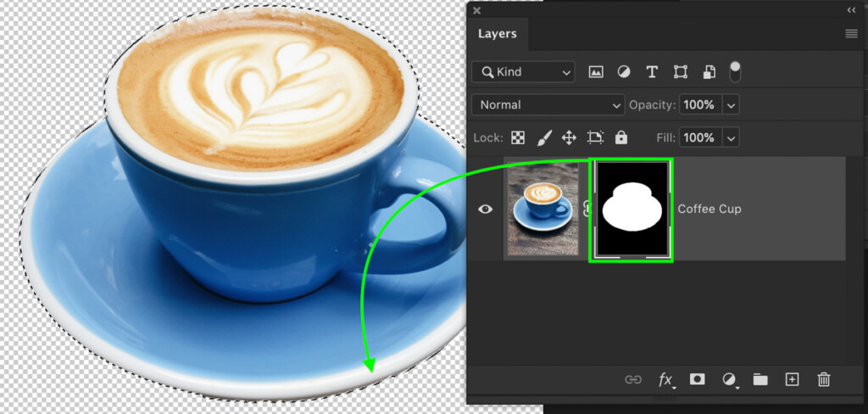Open the fx layer style menu

point(666,379)
